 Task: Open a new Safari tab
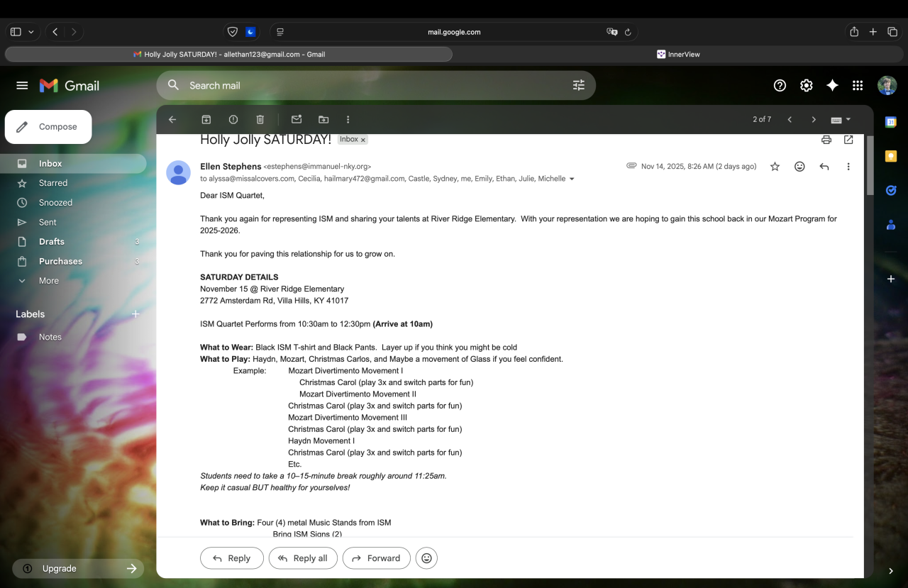873,32
